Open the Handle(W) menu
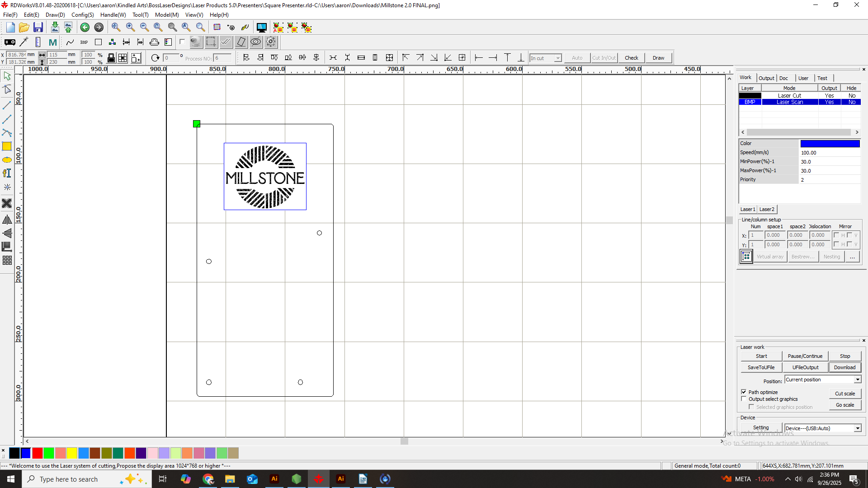 [113, 15]
